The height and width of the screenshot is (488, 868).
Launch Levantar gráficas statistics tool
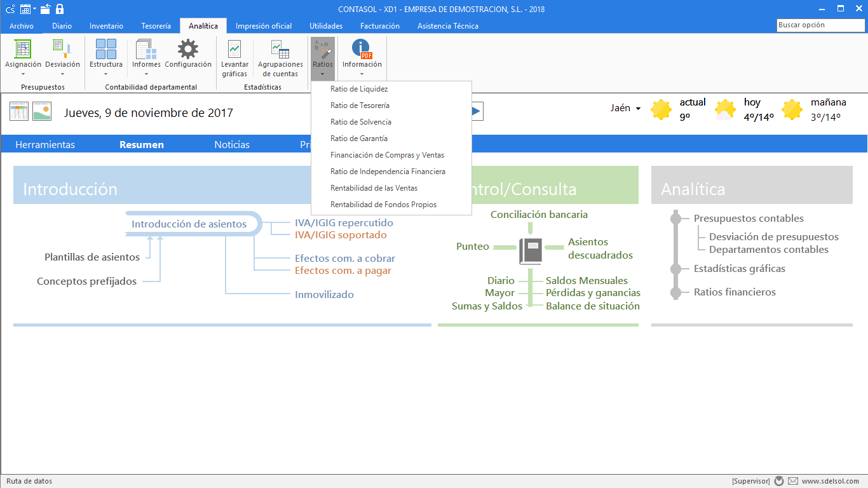pos(234,58)
